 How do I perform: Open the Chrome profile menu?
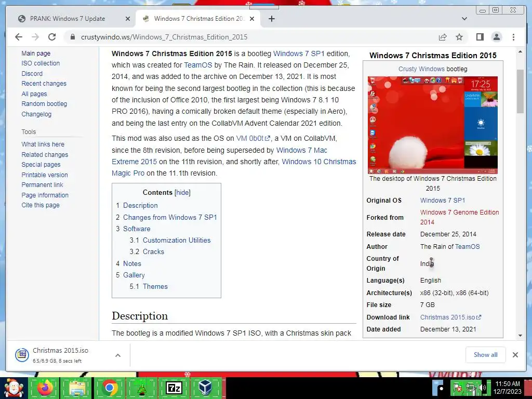click(496, 37)
